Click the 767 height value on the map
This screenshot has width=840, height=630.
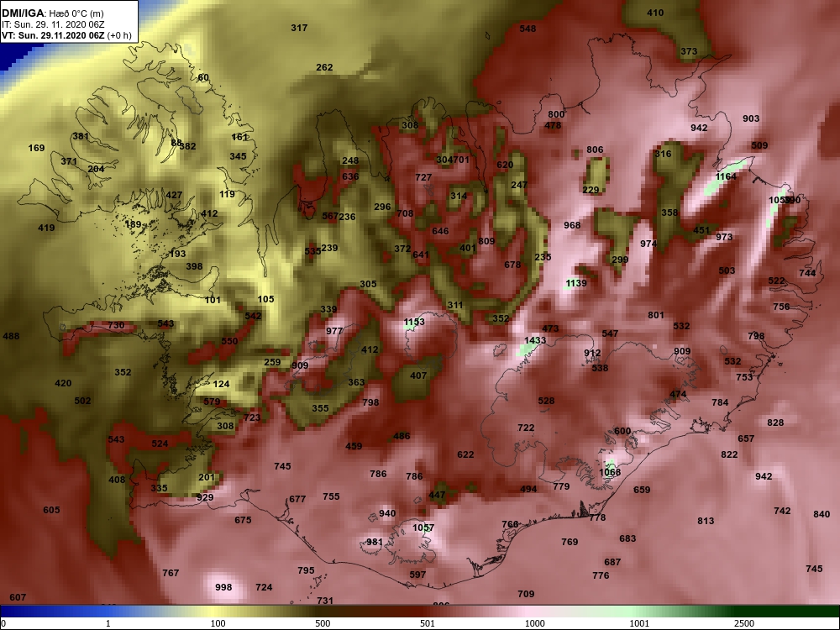coord(171,573)
